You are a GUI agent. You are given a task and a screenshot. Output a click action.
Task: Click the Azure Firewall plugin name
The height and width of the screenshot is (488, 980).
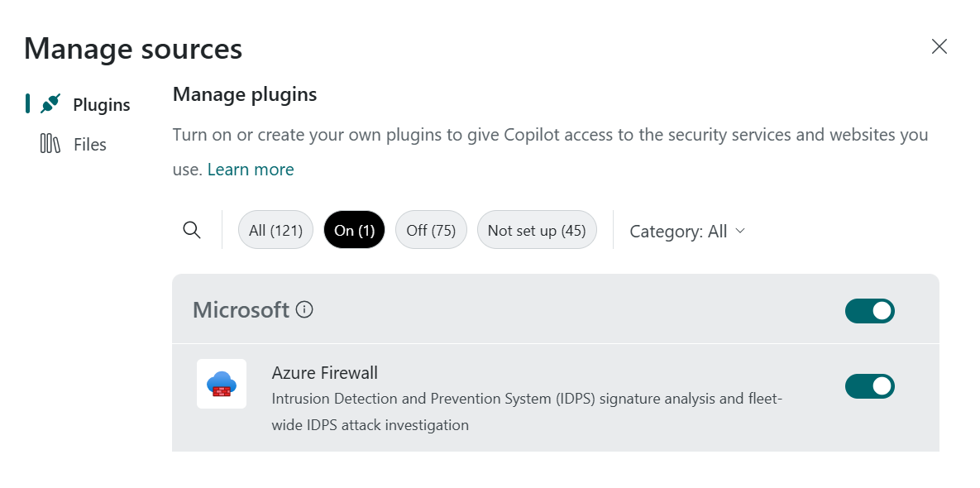[324, 372]
